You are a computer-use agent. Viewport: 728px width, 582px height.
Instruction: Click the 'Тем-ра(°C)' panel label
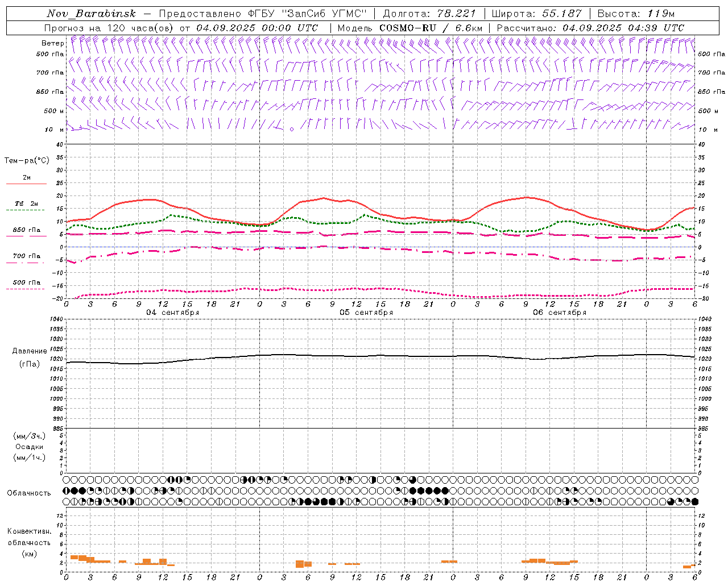[x=27, y=161]
